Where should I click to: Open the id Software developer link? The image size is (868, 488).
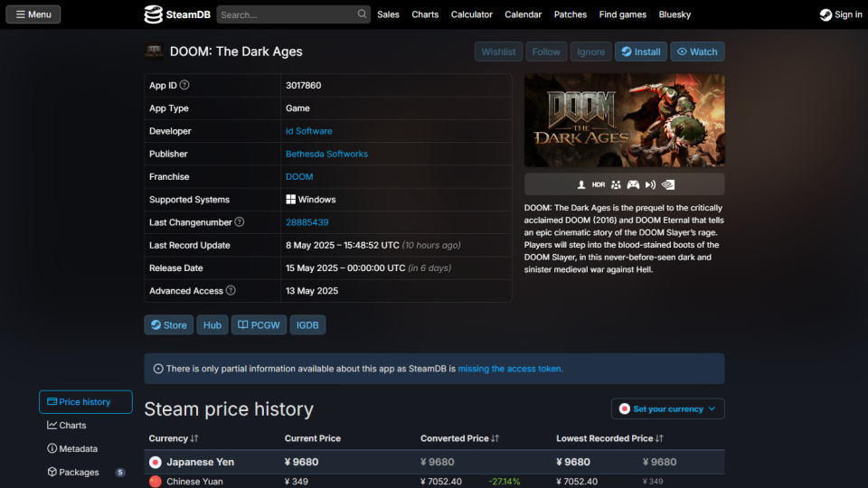[309, 131]
